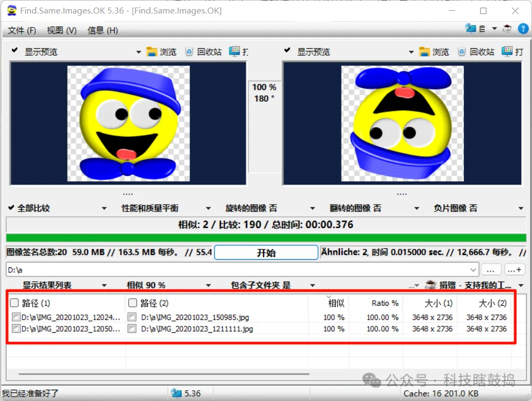Click file name IMG_20201023_1211111.jpg
Image resolution: width=532 pixels, height=401 pixels.
click(x=197, y=329)
